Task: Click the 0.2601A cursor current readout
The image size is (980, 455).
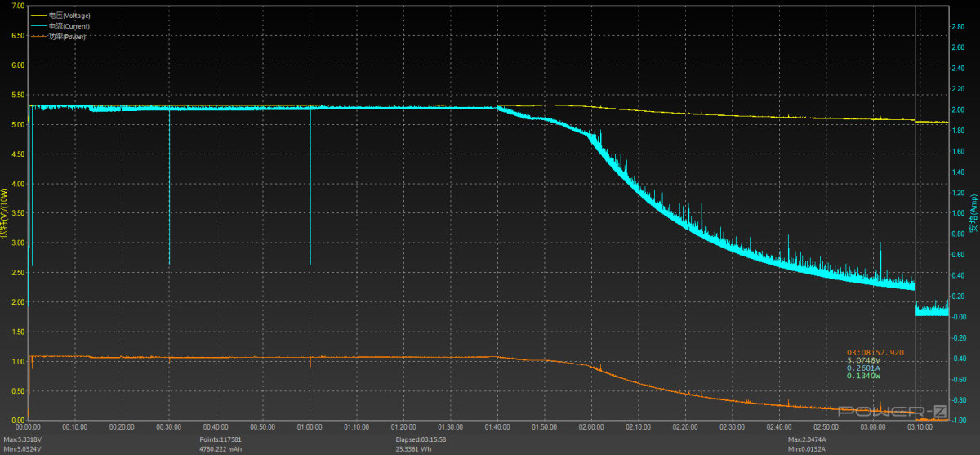Action: tap(863, 368)
